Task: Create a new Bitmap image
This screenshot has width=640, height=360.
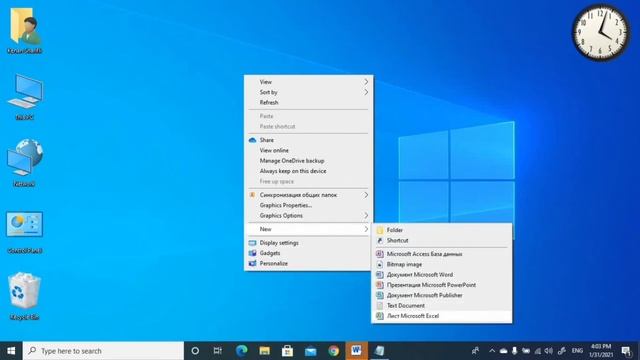Action: 442,264
